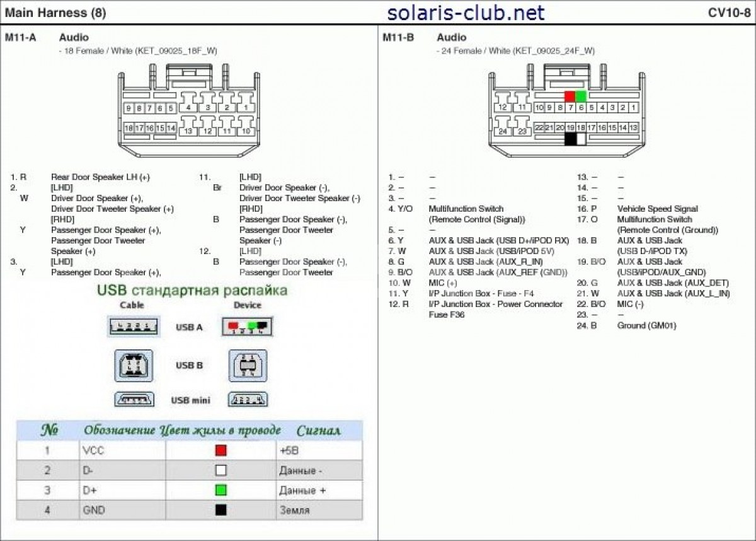756x541 pixels.
Task: Click the USB A device connector icon
Action: [x=246, y=327]
